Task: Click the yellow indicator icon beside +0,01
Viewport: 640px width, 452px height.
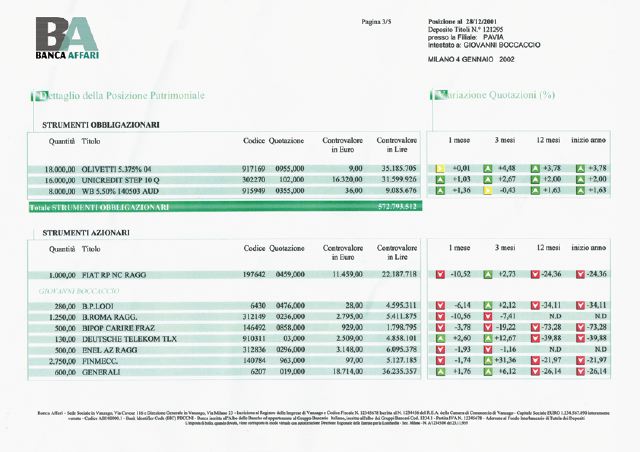Action: click(x=440, y=168)
